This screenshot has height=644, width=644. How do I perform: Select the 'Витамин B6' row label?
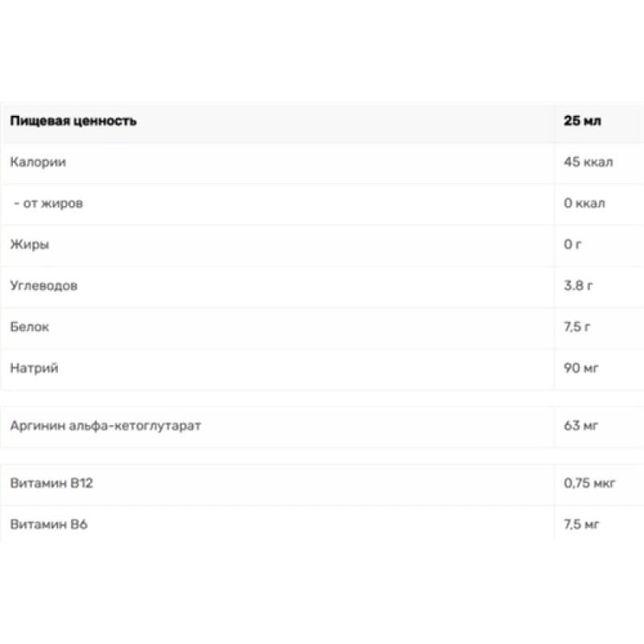coord(44,525)
